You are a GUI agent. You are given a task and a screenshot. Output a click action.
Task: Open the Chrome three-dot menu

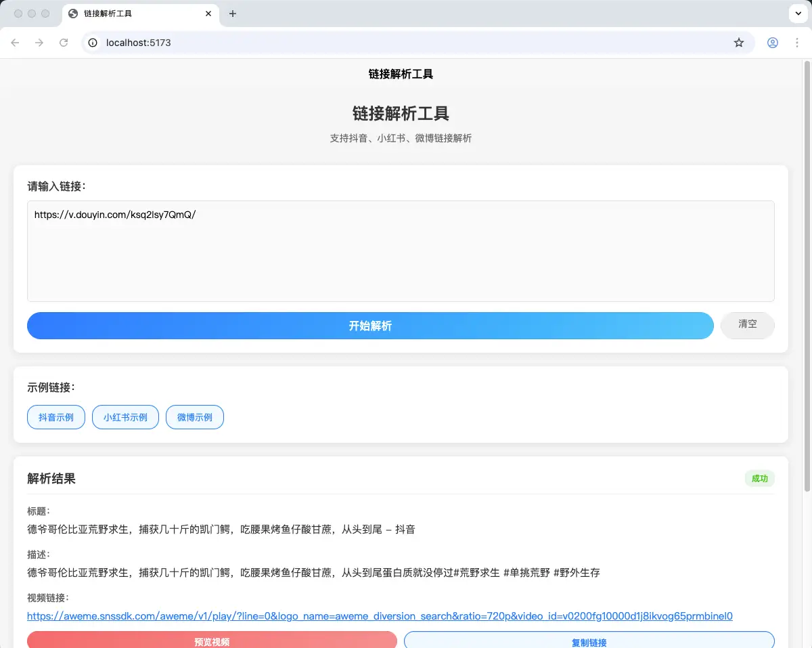click(796, 43)
